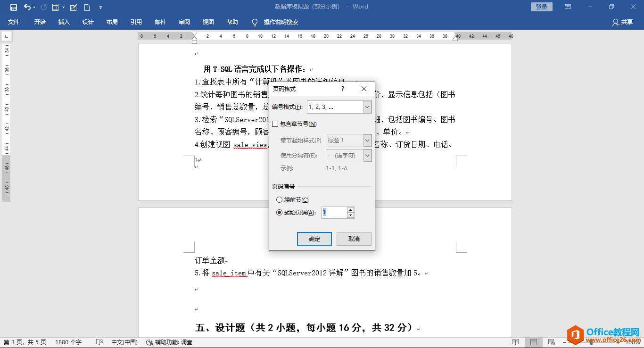The height and width of the screenshot is (348, 644).
Task: Click the 取消 button
Action: [354, 239]
